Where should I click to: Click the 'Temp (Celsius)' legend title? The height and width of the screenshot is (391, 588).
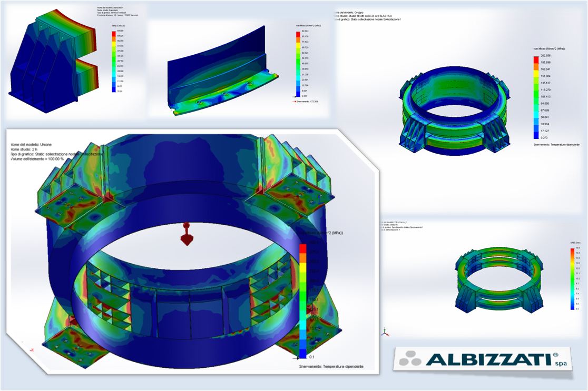click(x=118, y=25)
